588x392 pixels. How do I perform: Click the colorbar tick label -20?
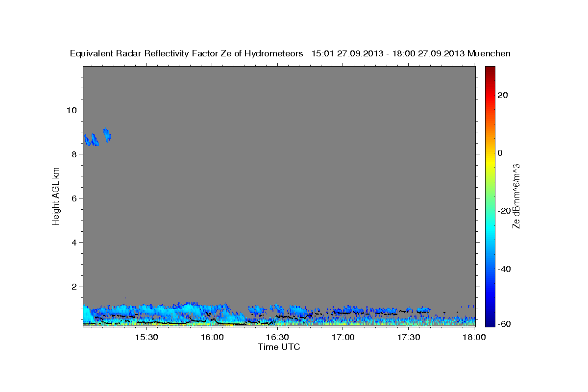coord(503,211)
